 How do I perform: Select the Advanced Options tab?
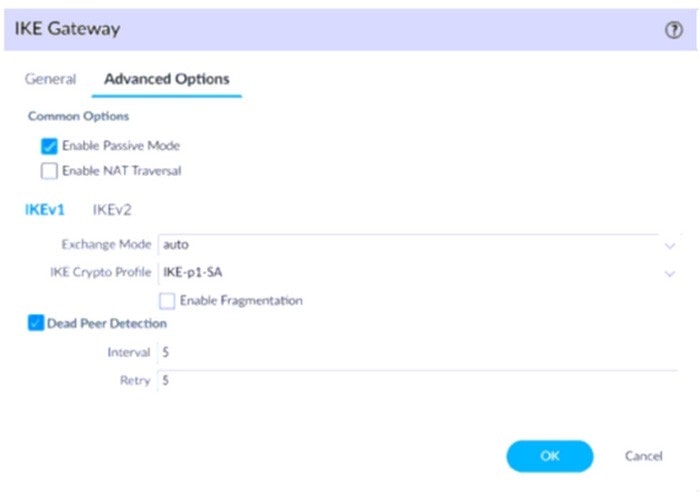point(167,79)
